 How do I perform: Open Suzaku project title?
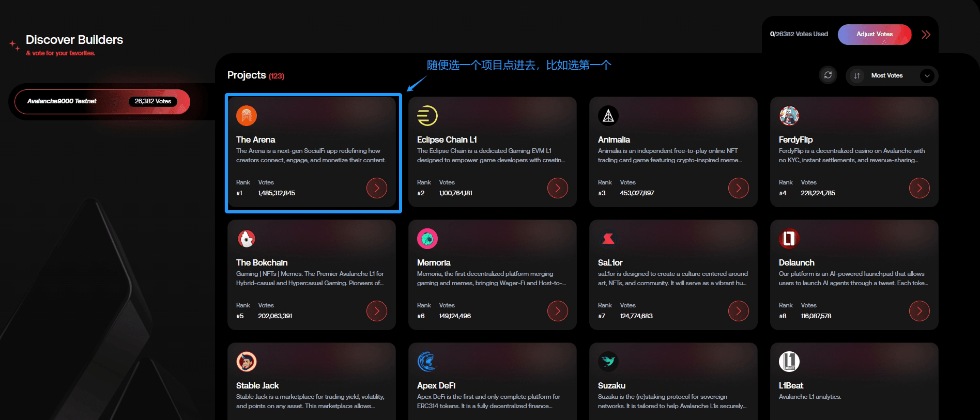[x=611, y=385]
